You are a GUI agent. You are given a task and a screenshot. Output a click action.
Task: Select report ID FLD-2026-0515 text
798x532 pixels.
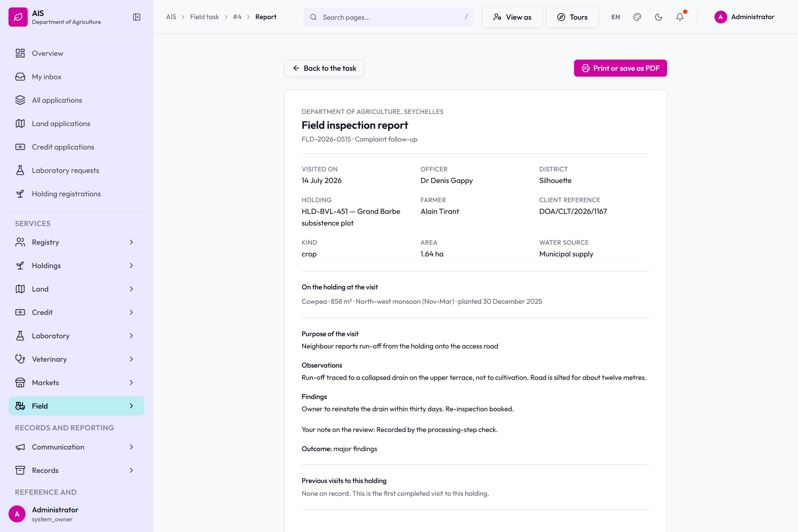326,139
